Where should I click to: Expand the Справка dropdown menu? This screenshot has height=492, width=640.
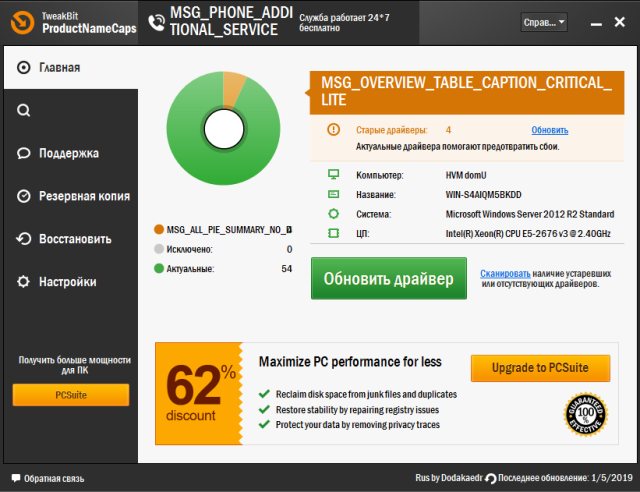coord(543,22)
